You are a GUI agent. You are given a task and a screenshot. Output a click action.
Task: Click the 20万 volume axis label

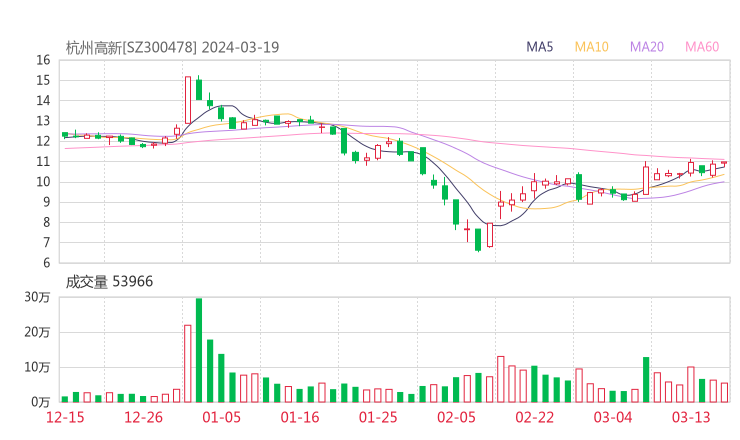pos(37,332)
